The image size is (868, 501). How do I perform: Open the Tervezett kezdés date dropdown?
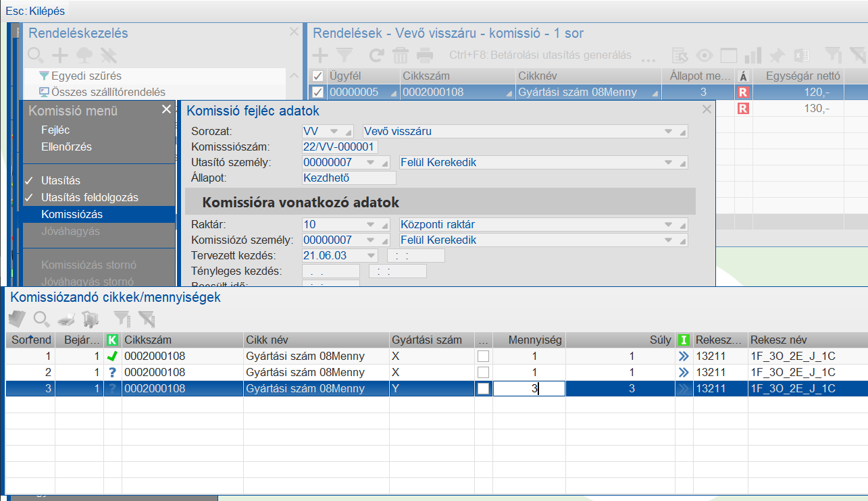pyautogui.click(x=371, y=255)
